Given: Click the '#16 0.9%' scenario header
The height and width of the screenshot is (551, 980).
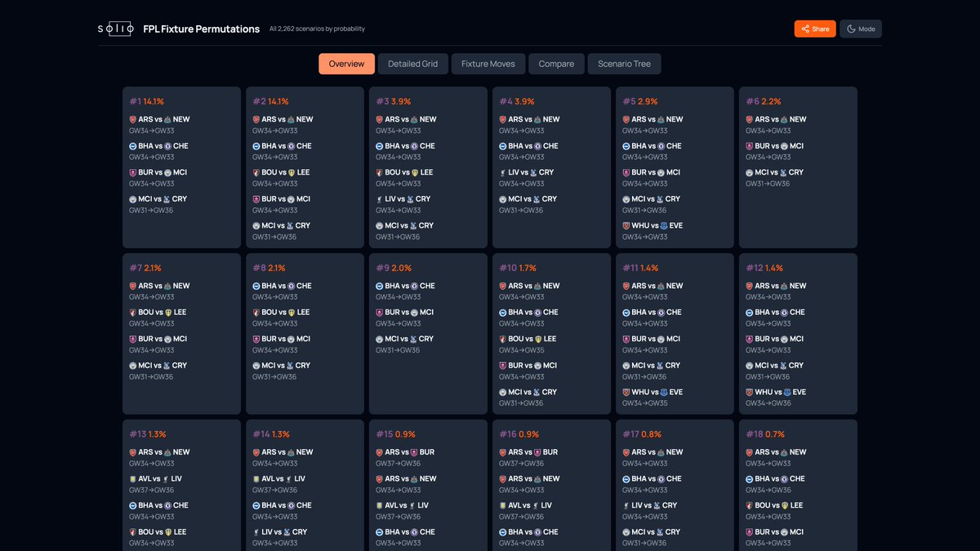Looking at the screenshot, I should point(519,434).
